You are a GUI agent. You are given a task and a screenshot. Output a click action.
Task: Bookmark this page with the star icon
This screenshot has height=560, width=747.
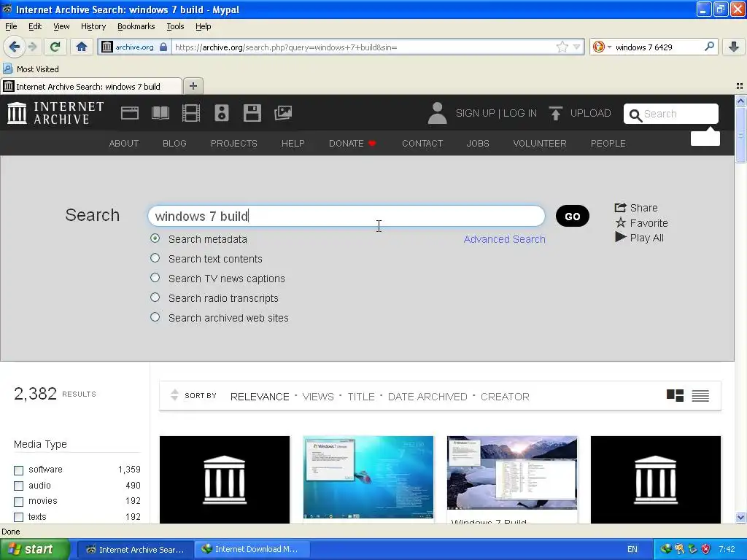562,47
